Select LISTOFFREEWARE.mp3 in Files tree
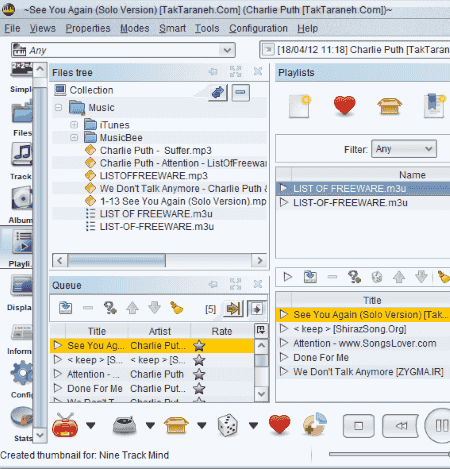 click(154, 176)
